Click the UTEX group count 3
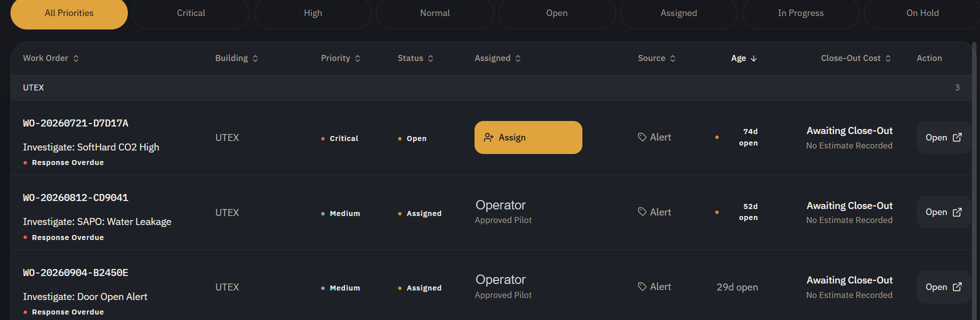This screenshot has width=980, height=320. coord(957,87)
